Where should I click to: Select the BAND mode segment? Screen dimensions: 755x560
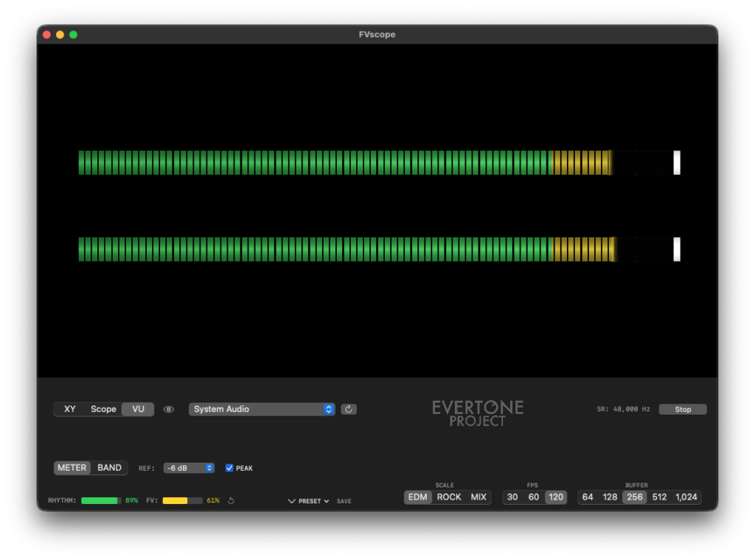coord(109,468)
